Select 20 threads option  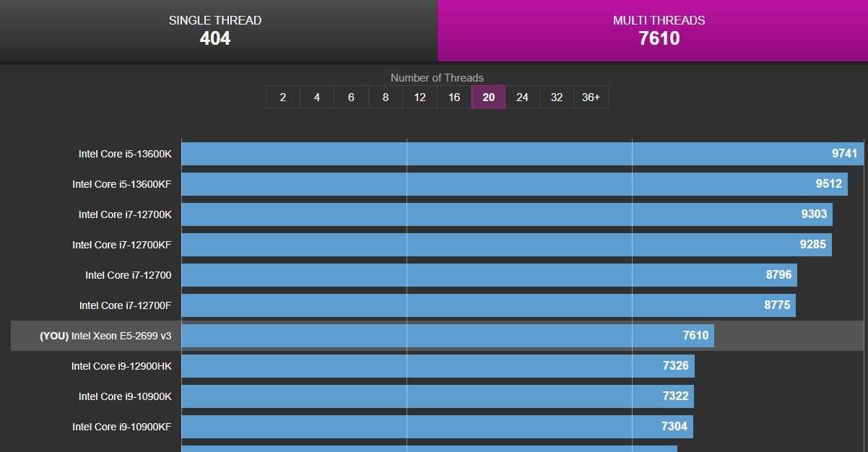pyautogui.click(x=488, y=97)
